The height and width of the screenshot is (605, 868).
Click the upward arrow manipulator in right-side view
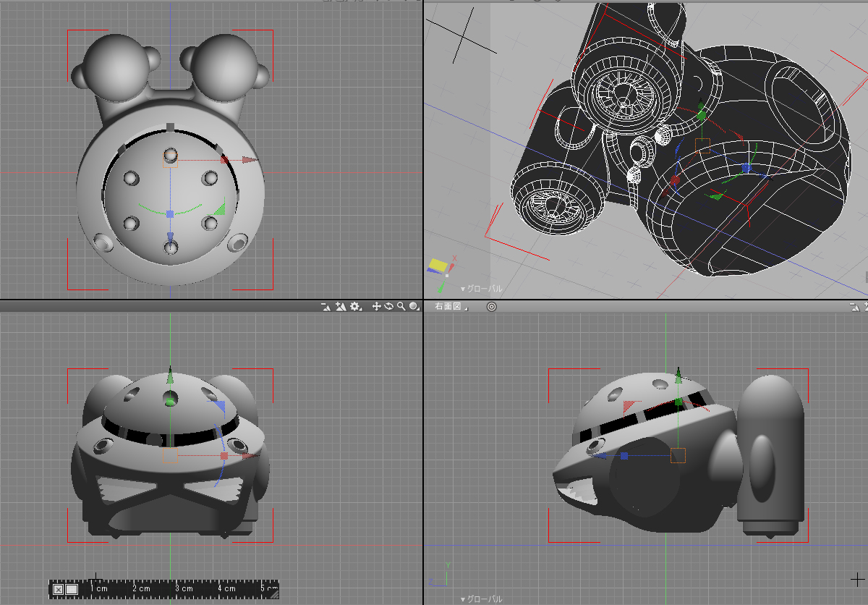coord(678,373)
